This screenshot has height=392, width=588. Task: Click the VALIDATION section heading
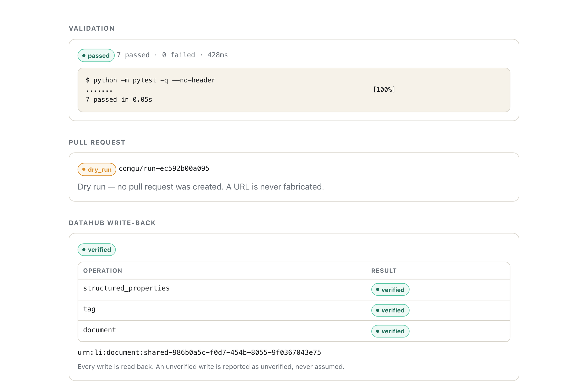pos(92,29)
